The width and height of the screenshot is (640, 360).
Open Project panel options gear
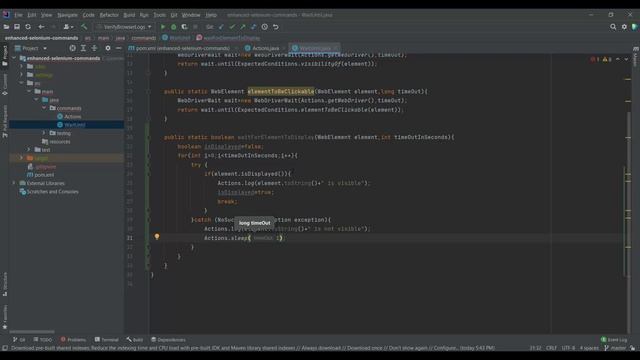(108, 48)
